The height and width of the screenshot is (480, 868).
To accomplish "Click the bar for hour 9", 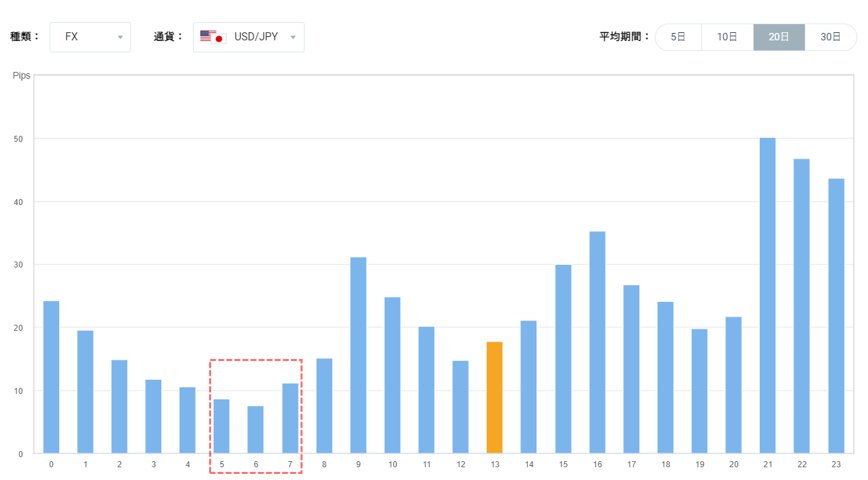I will [x=358, y=355].
